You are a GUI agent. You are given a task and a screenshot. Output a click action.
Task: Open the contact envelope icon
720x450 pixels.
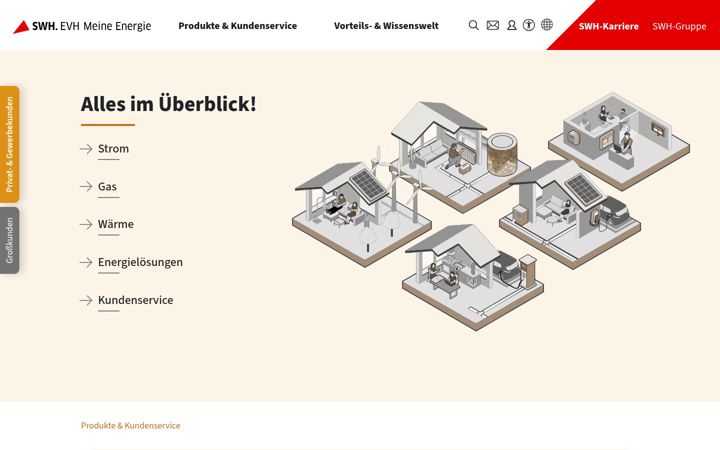(493, 25)
